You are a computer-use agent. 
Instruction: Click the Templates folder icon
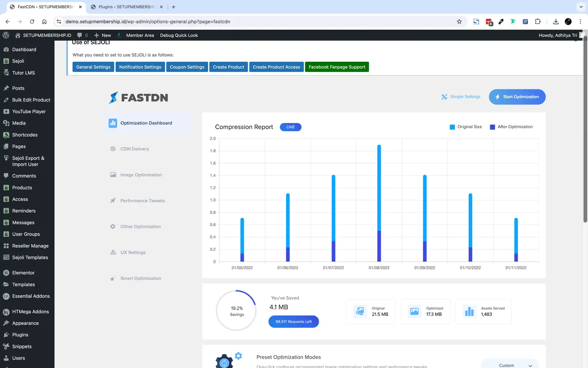tap(6, 285)
